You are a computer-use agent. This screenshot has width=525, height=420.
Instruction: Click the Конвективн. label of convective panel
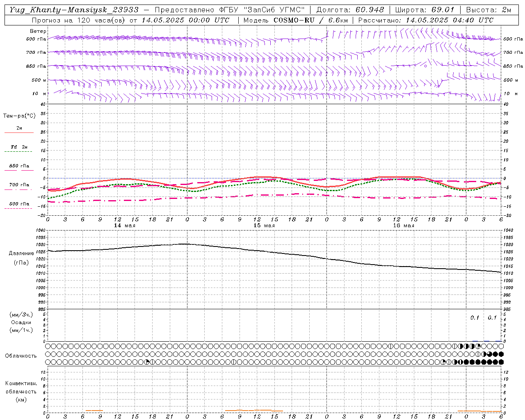21,383
